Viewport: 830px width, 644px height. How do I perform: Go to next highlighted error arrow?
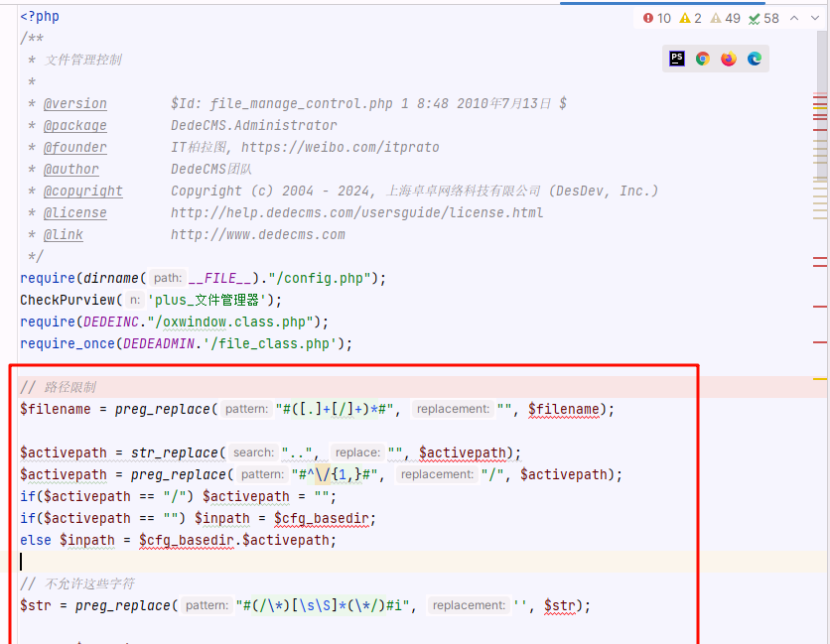point(815,19)
